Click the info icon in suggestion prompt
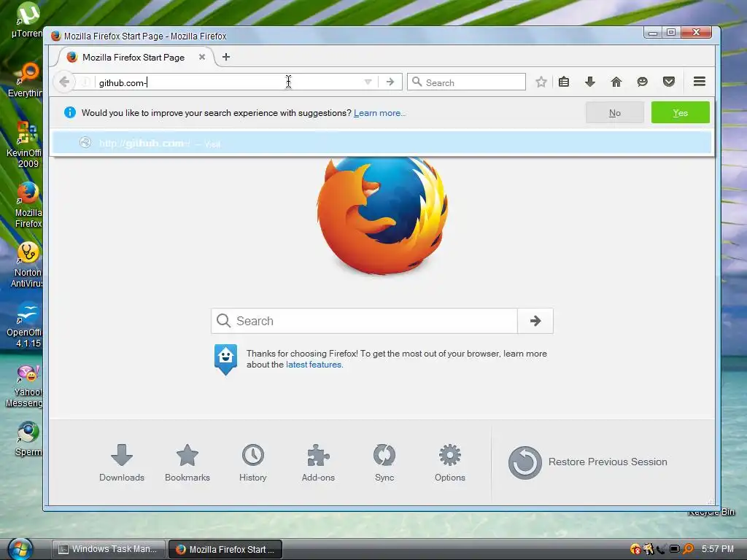This screenshot has height=560, width=747. [70, 112]
